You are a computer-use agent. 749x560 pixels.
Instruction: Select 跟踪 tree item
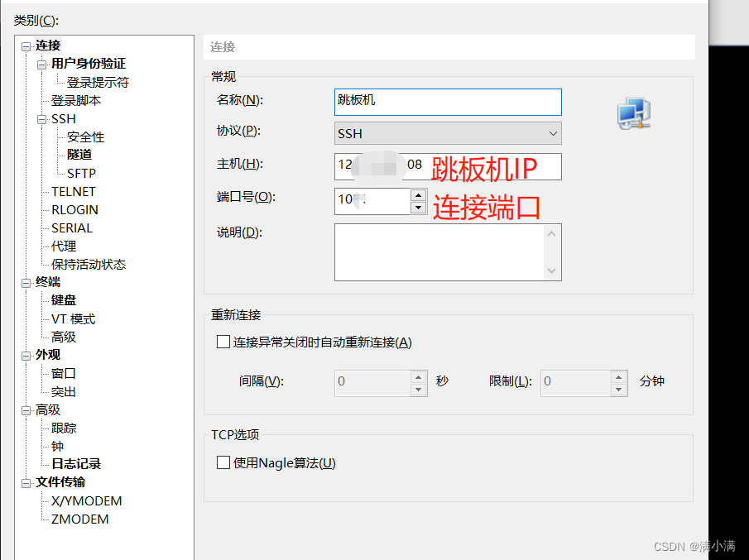click(x=64, y=428)
